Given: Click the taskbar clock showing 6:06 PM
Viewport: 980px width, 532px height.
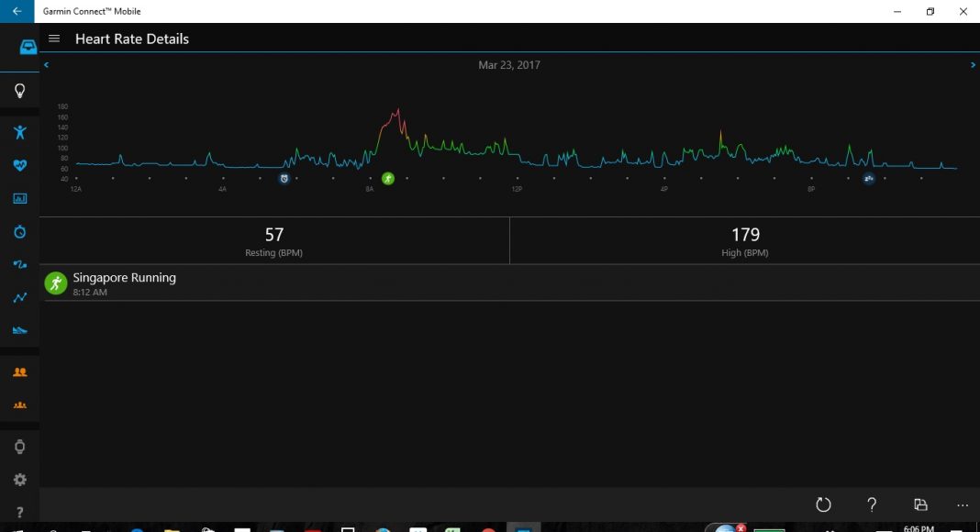Looking at the screenshot, I should click(919, 528).
